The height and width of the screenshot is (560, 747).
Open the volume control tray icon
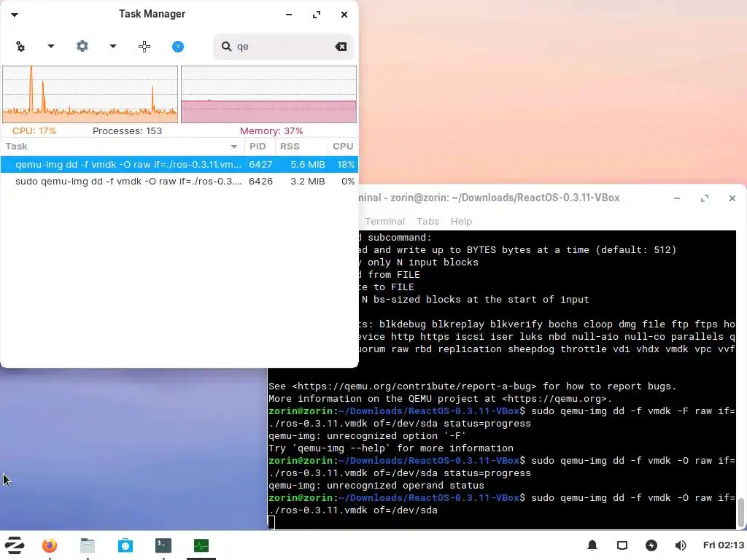[681, 545]
